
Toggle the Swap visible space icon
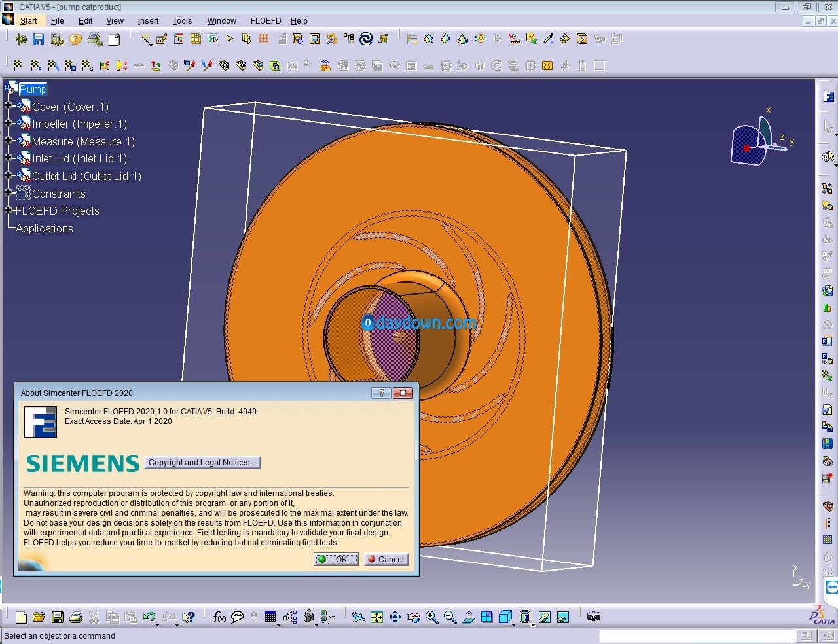click(x=562, y=617)
